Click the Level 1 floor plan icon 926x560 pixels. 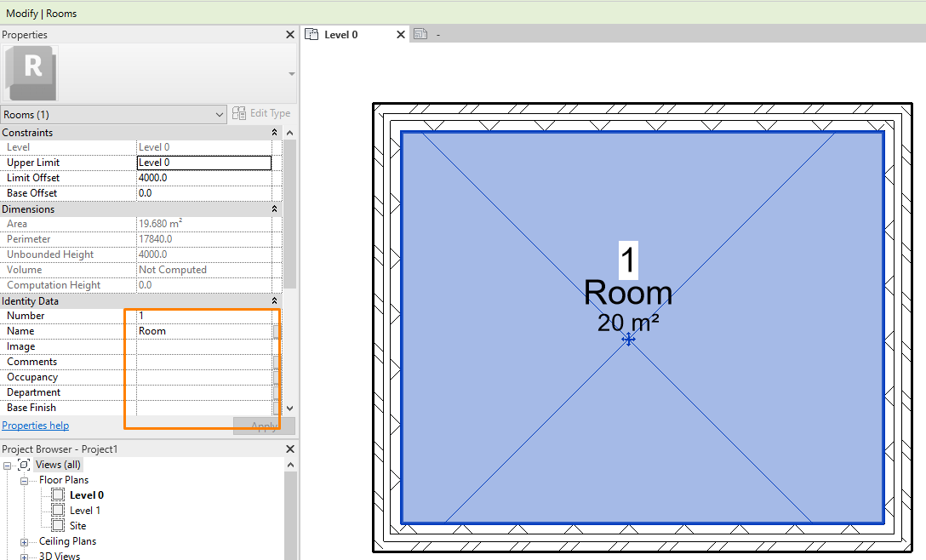point(60,510)
